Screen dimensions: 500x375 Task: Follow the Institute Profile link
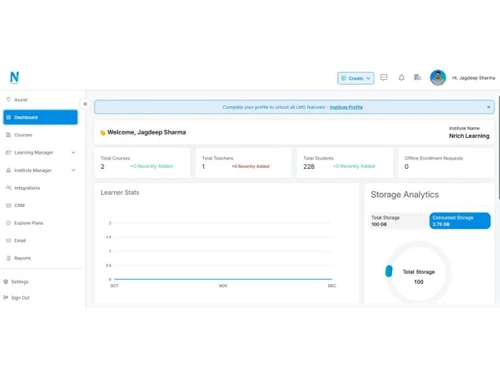click(346, 107)
